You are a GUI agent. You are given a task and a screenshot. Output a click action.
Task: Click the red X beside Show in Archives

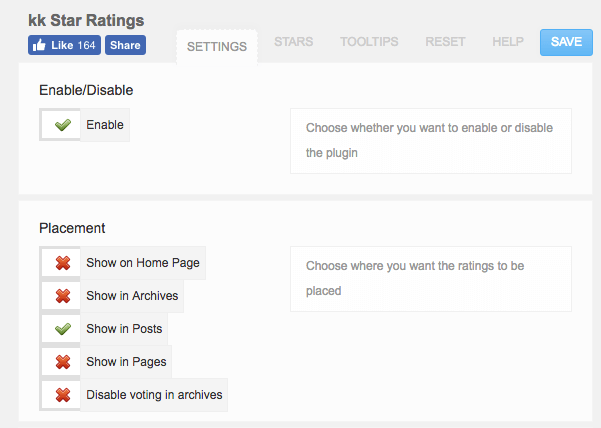click(x=62, y=296)
